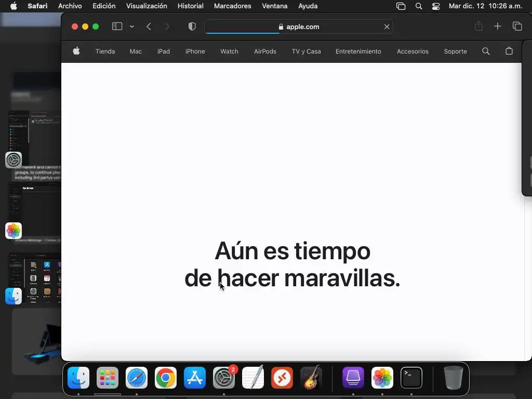Open the Safari menu
532x399 pixels.
point(37,6)
